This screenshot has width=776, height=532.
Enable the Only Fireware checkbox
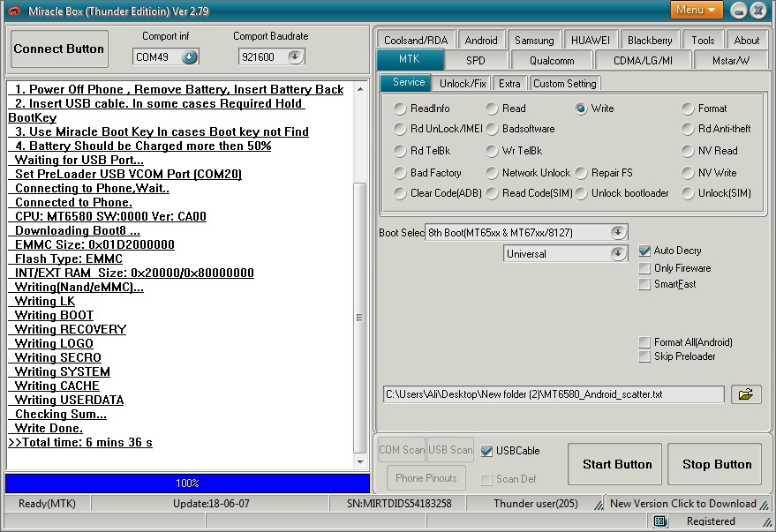pyautogui.click(x=644, y=268)
